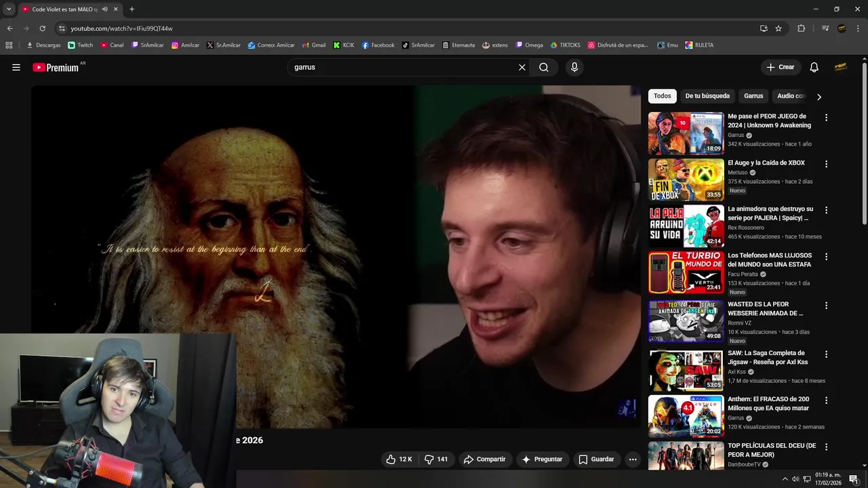Reload the page in Chrome
This screenshot has width=868, height=488.
pos(42,28)
